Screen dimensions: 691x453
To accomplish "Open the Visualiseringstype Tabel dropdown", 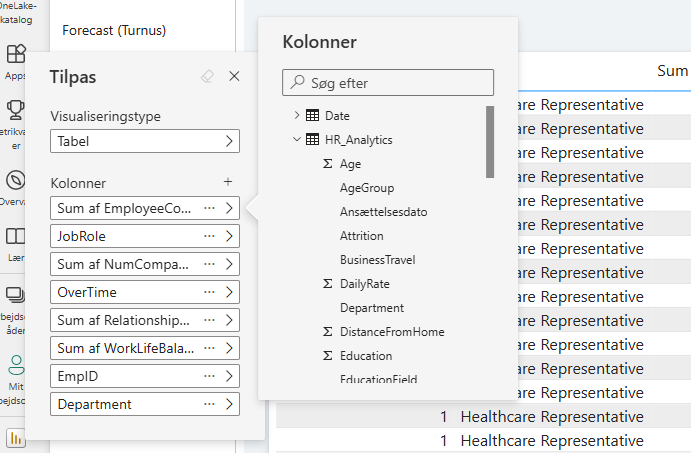I will coord(145,141).
